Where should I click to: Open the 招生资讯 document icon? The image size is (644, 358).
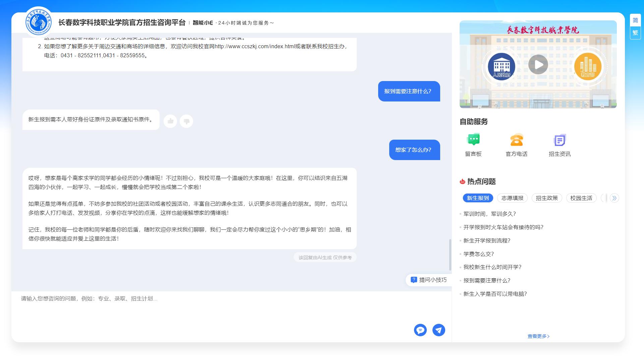pos(560,140)
